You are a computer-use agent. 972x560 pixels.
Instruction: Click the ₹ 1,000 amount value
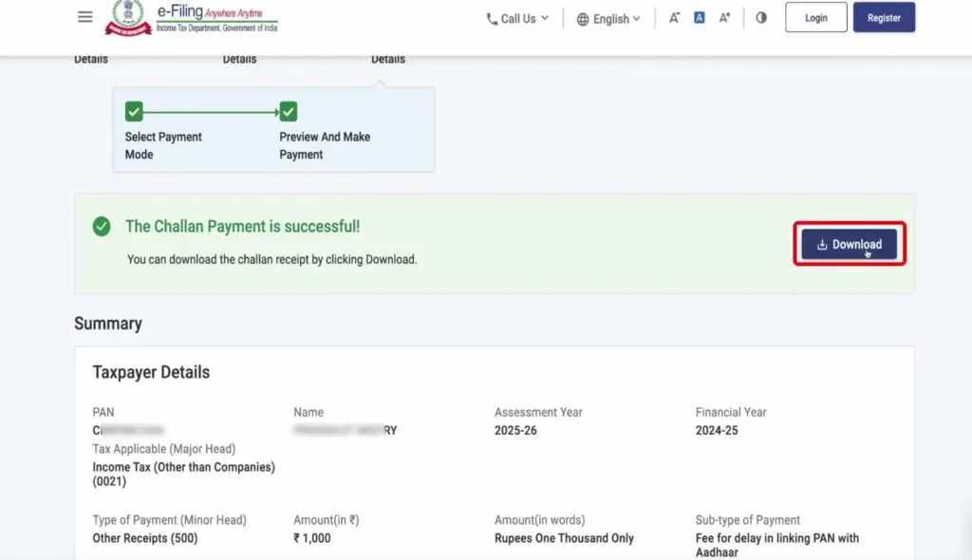[x=314, y=538]
